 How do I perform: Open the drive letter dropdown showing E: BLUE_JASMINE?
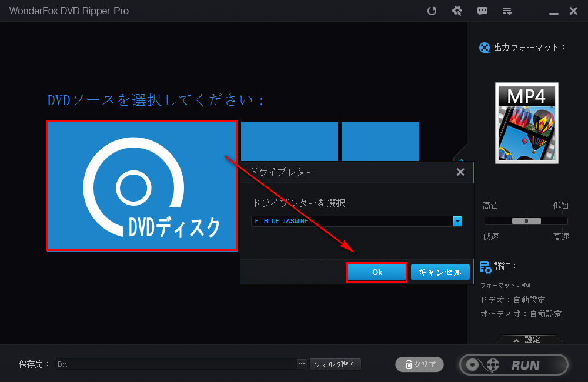(x=457, y=221)
